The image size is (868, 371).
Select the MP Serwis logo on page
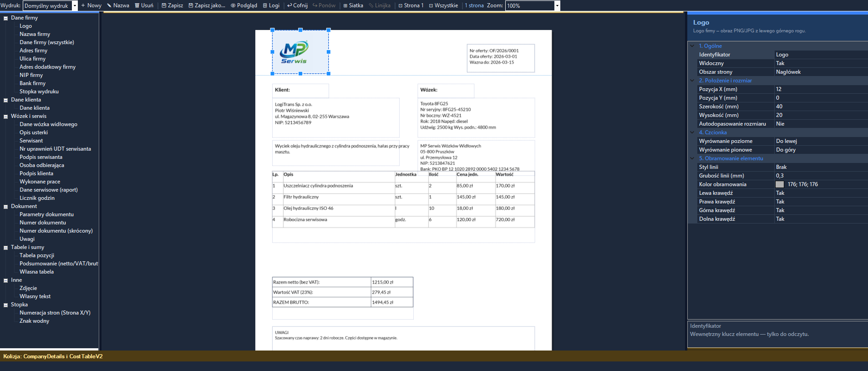point(300,52)
